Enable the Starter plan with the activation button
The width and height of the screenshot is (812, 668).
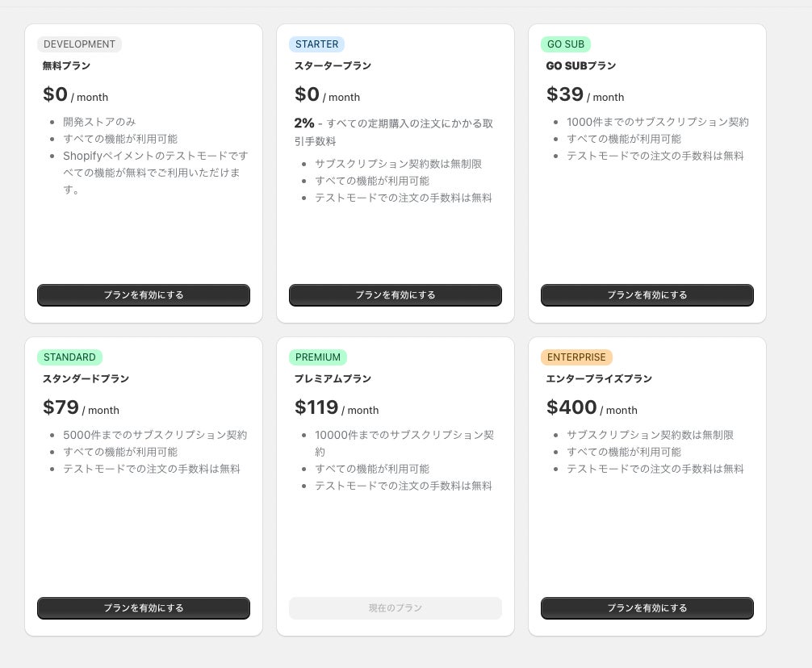point(396,295)
